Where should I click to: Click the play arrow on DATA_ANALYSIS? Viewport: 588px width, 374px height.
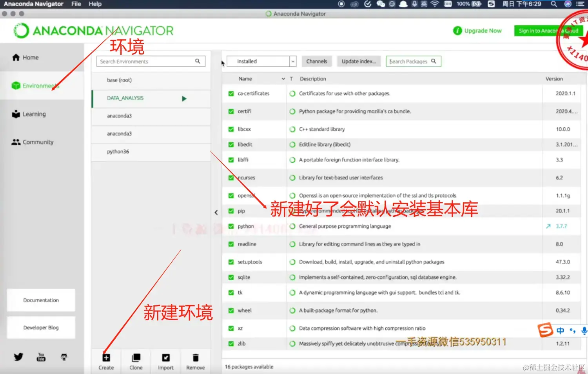184,98
